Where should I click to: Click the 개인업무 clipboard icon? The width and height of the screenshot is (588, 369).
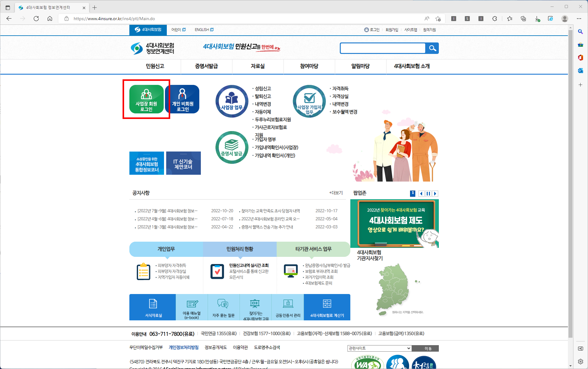coord(143,271)
